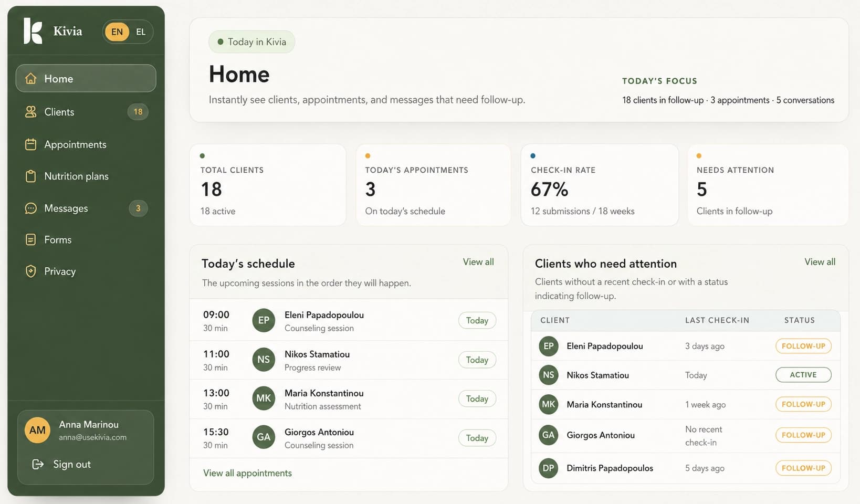Click the NS avatar in the attention table
This screenshot has height=504, width=860.
pyautogui.click(x=549, y=375)
